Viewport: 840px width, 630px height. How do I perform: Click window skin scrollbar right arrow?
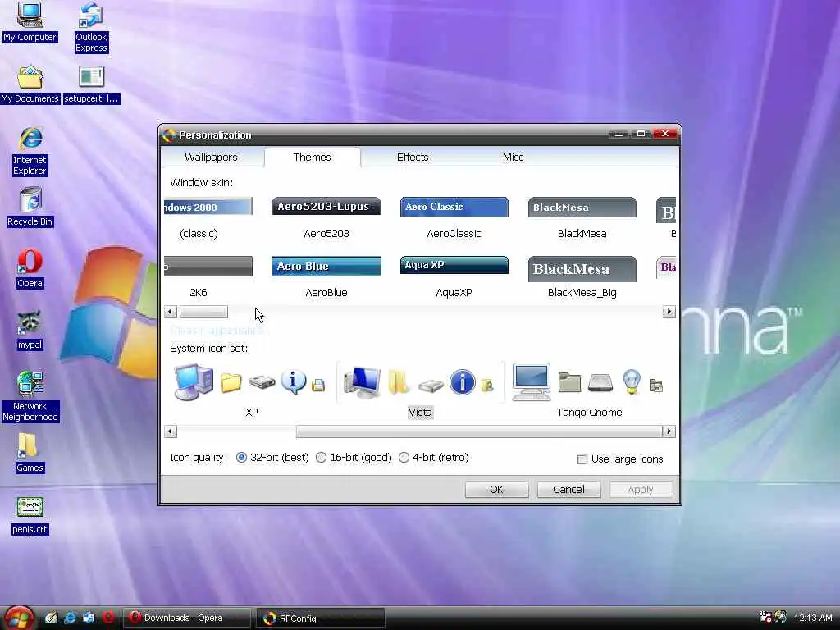click(669, 311)
